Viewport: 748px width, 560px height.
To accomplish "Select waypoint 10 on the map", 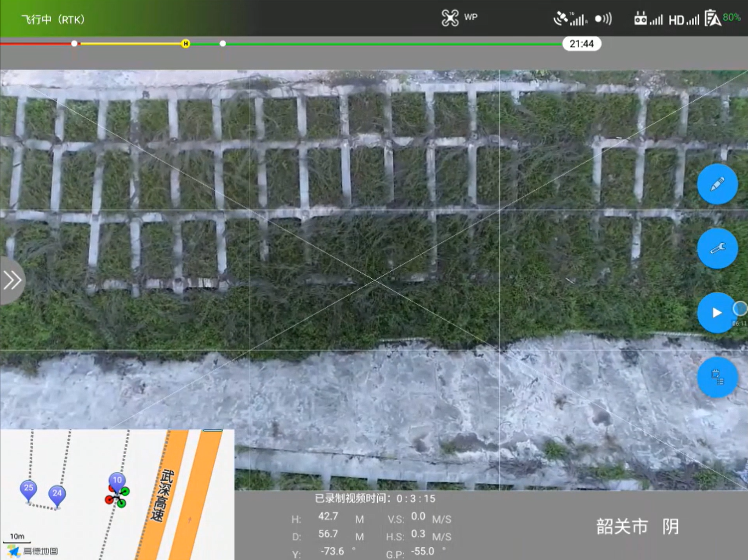I will tap(117, 481).
